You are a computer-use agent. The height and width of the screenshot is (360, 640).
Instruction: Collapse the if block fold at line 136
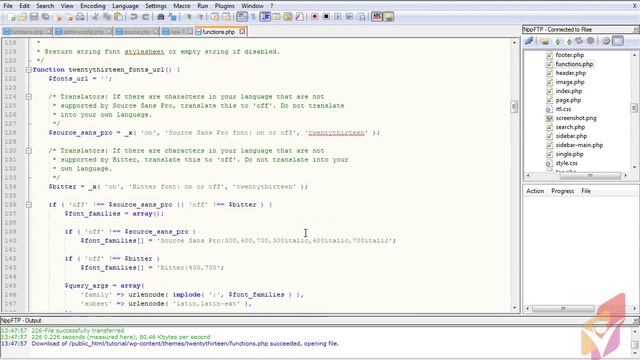tap(29, 204)
